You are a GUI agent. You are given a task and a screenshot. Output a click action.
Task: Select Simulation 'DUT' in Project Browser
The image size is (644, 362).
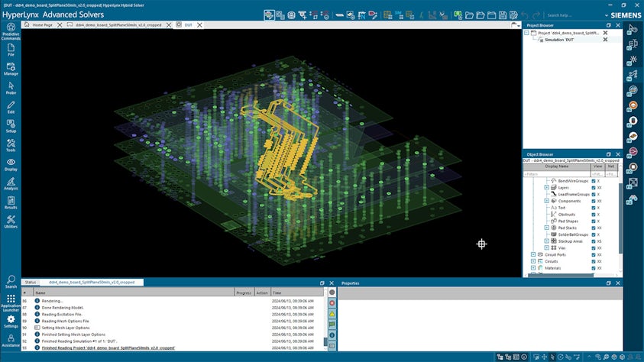(x=559, y=40)
